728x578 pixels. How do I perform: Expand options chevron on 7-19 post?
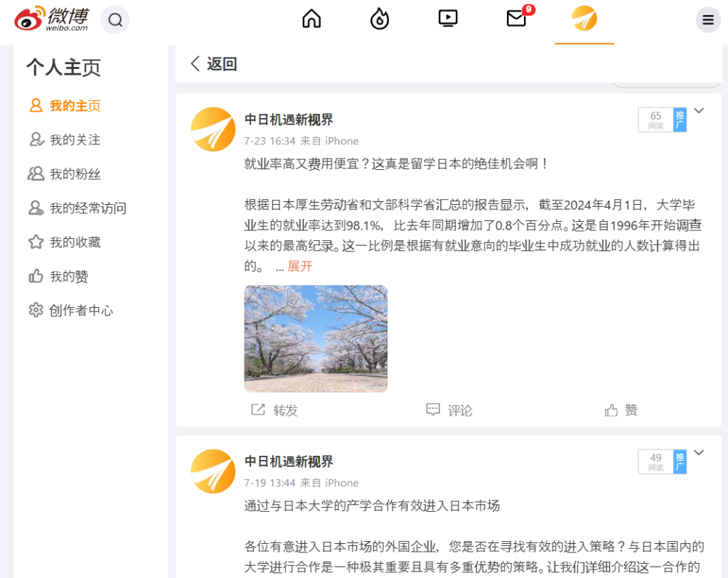tap(699, 452)
